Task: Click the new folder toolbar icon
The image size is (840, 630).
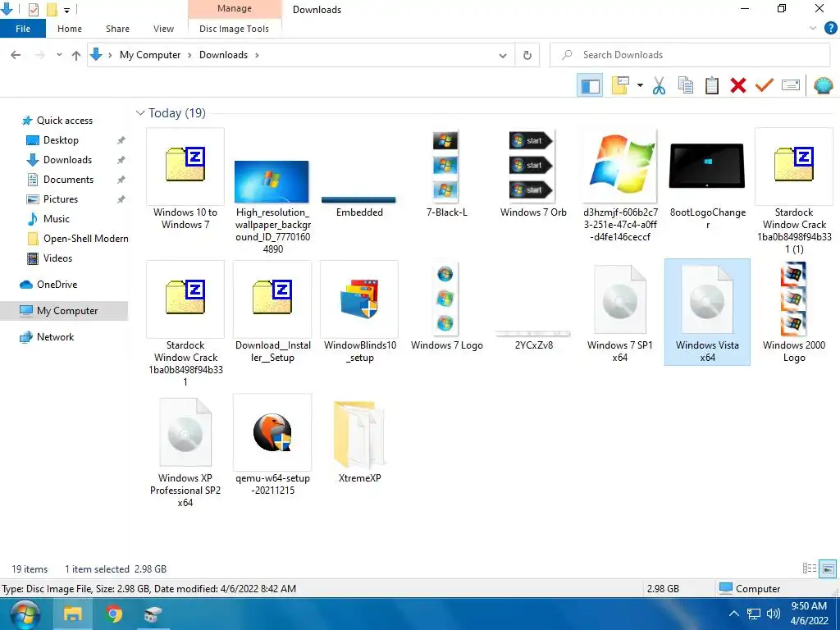Action: pyautogui.click(x=620, y=85)
